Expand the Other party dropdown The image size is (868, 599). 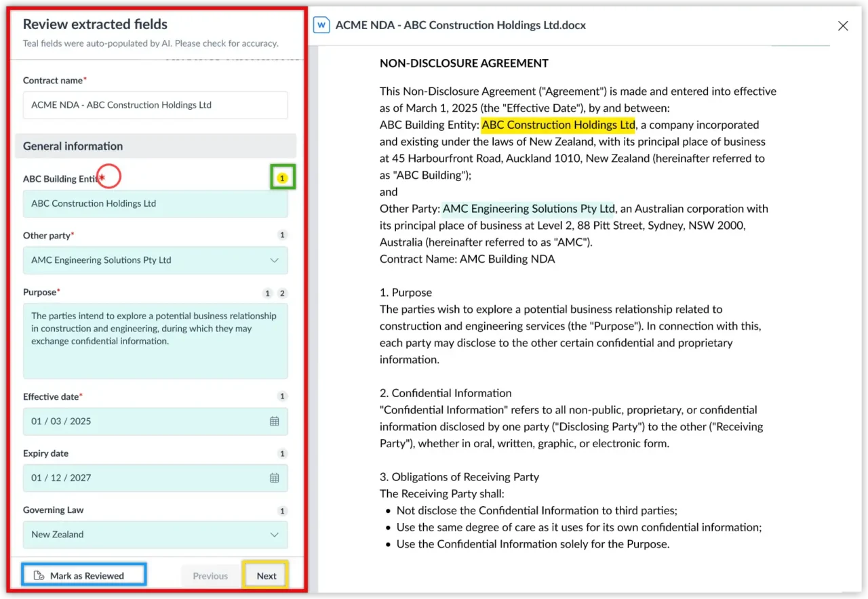tap(274, 260)
